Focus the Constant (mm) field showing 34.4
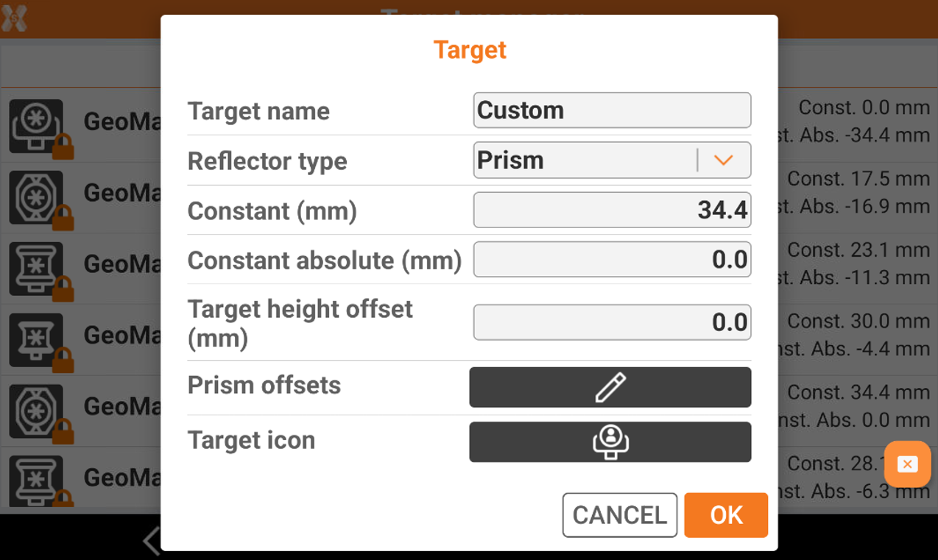Screen dimensions: 938x560 point(611,210)
